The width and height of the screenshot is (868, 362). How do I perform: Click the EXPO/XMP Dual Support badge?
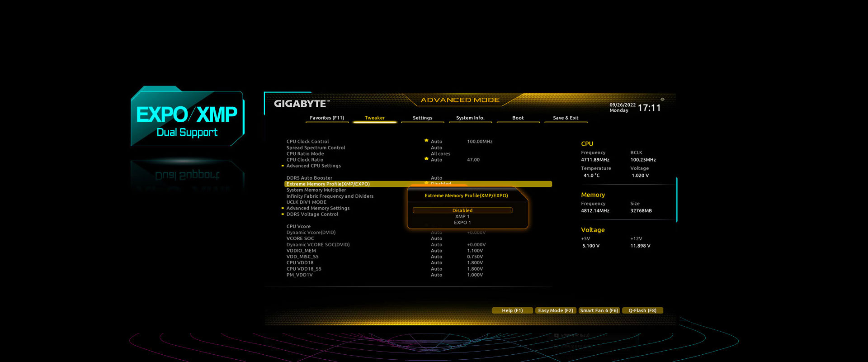[187, 117]
